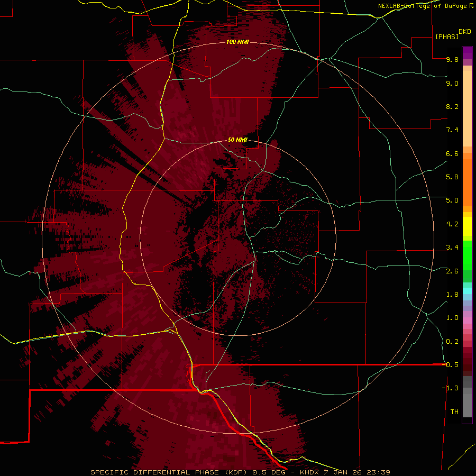
Task: Click the 5.0 value on the color scale
Action: [x=452, y=200]
